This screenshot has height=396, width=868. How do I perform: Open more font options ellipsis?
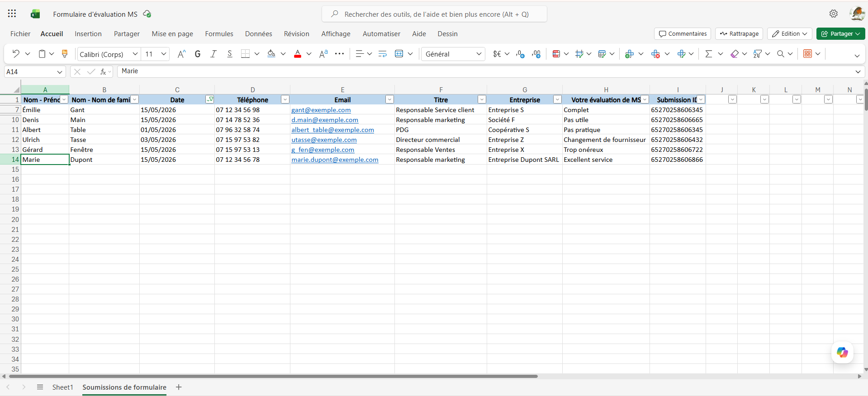[340, 54]
